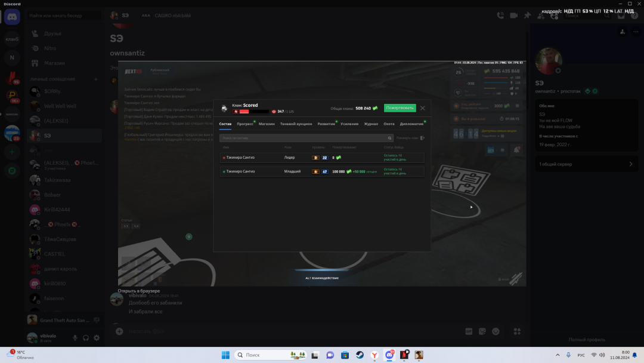Open Steam from the taskbar
The image size is (644, 363).
[360, 355]
